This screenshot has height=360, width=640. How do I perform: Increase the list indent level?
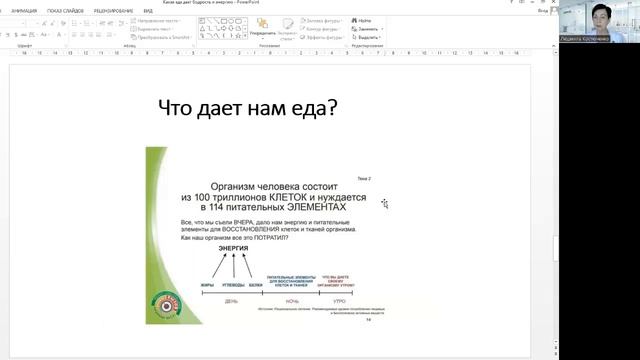110,23
